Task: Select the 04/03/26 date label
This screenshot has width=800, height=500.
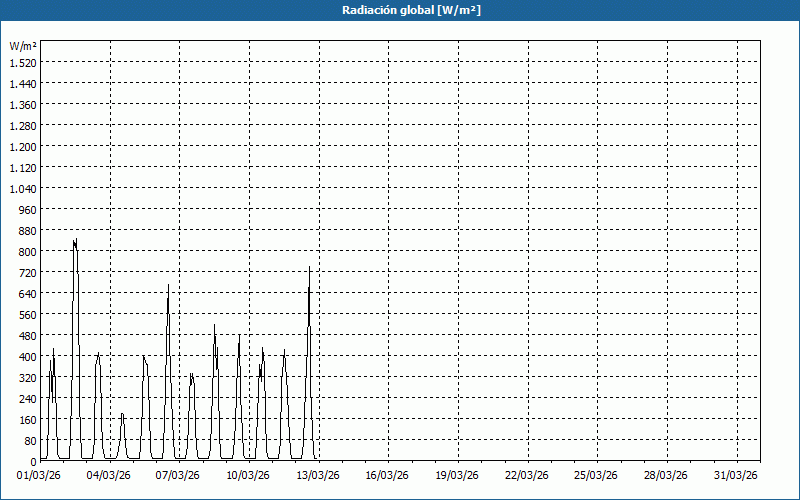Action: (x=110, y=475)
